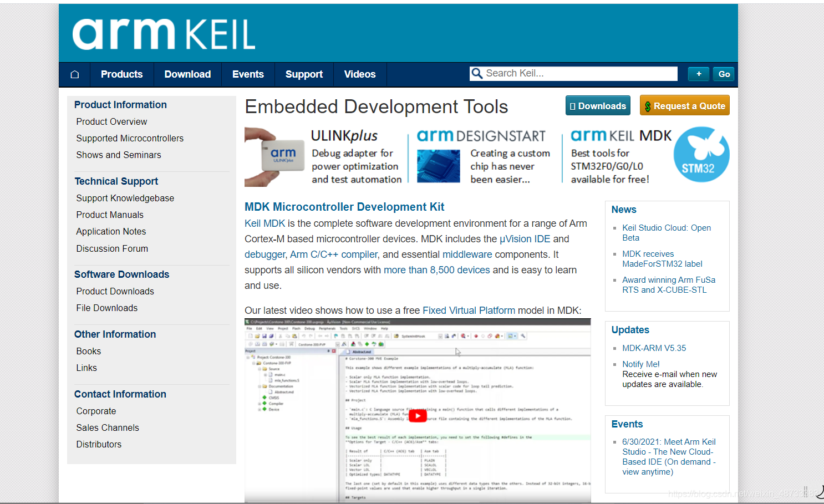
Task: Click the Downloads button
Action: (598, 106)
